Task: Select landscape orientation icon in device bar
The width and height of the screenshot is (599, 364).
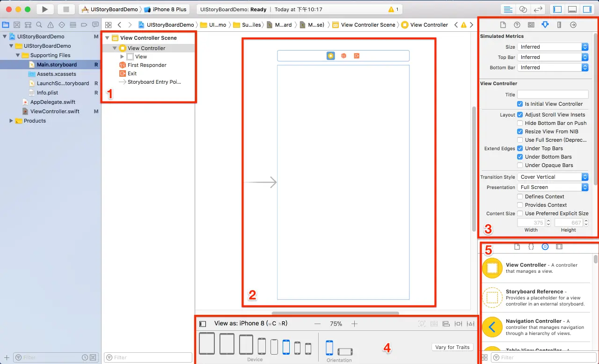Action: 345,351
